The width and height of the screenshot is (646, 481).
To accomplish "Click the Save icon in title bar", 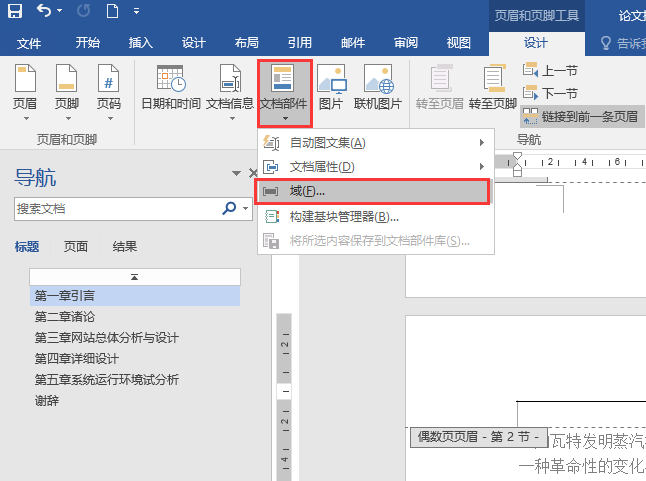I will (15, 12).
